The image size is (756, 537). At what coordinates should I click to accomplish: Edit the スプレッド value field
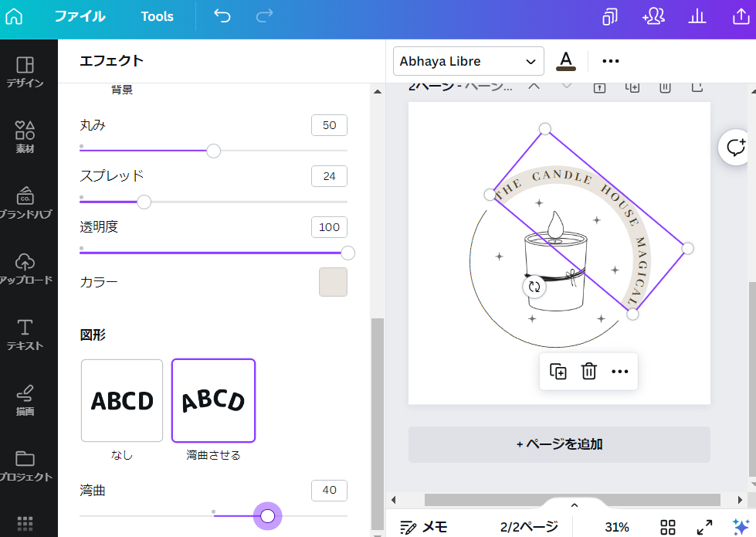pyautogui.click(x=329, y=177)
